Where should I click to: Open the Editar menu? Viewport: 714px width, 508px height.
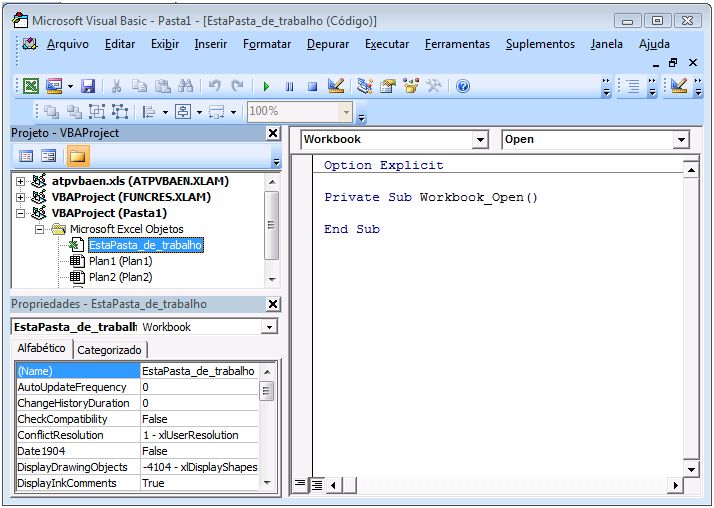click(120, 44)
